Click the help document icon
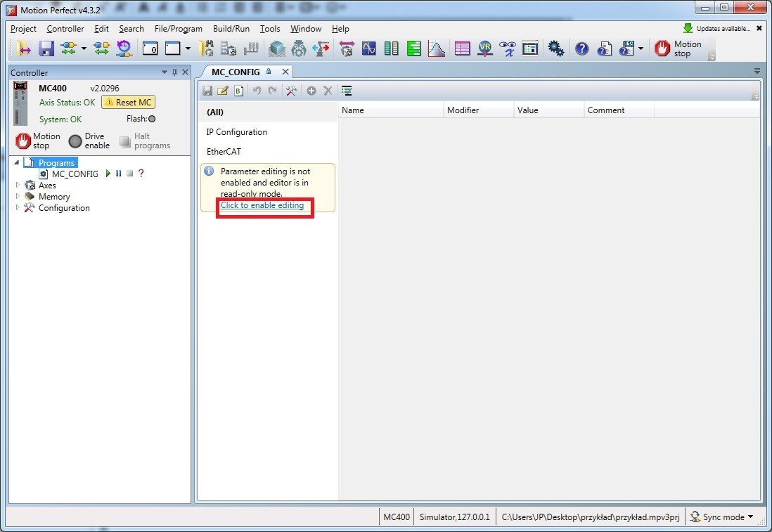The image size is (772, 532). tap(605, 48)
